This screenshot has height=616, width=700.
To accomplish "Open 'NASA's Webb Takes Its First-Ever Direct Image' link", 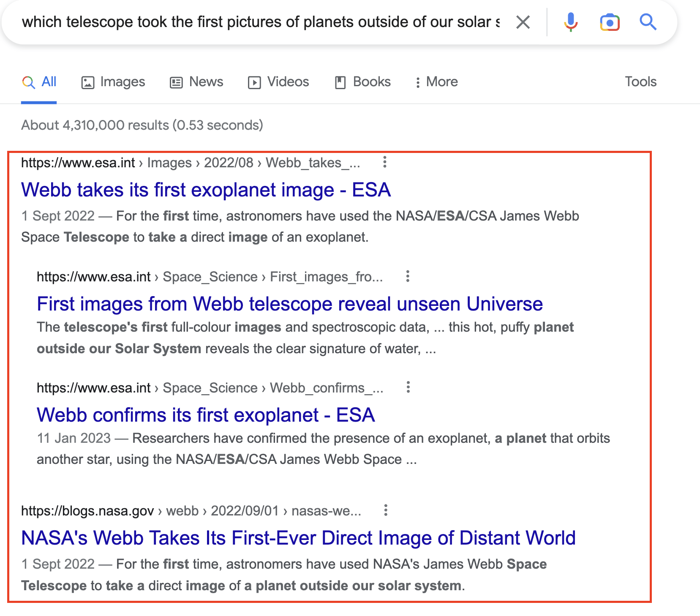I will pos(298,538).
